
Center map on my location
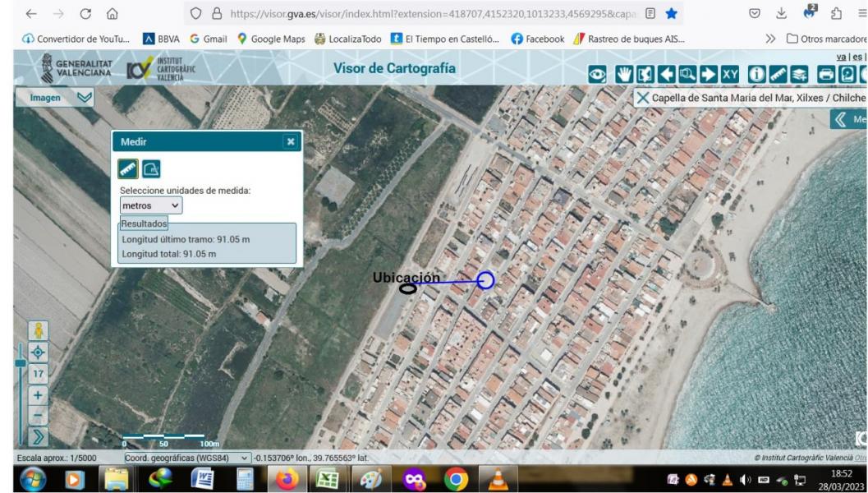38,352
